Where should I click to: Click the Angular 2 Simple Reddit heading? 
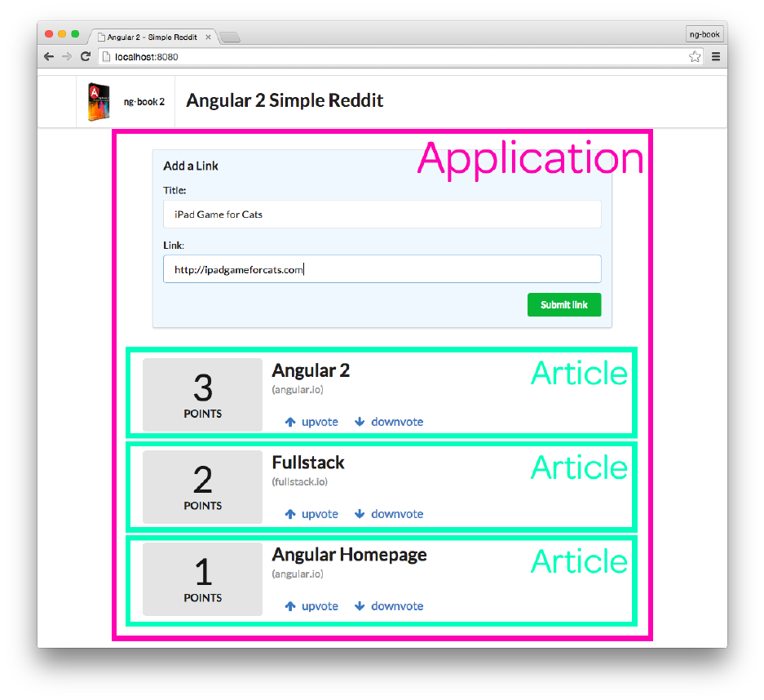285,100
